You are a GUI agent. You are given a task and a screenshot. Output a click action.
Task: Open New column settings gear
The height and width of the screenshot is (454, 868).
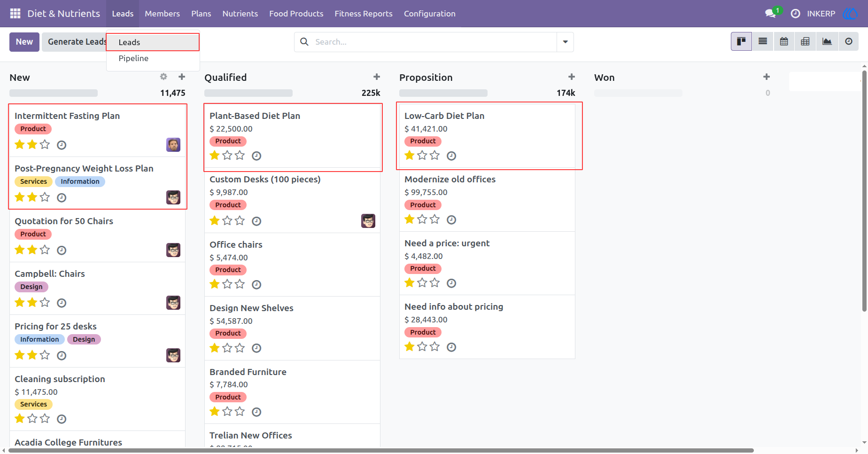click(163, 77)
